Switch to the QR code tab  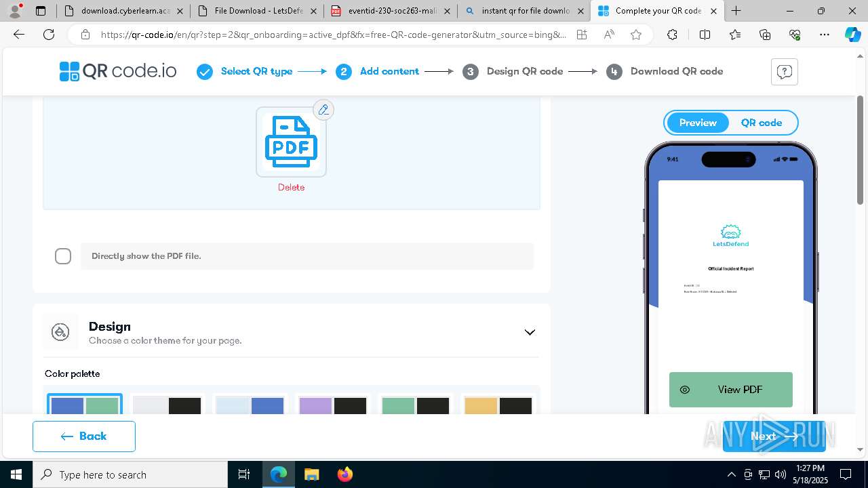761,123
